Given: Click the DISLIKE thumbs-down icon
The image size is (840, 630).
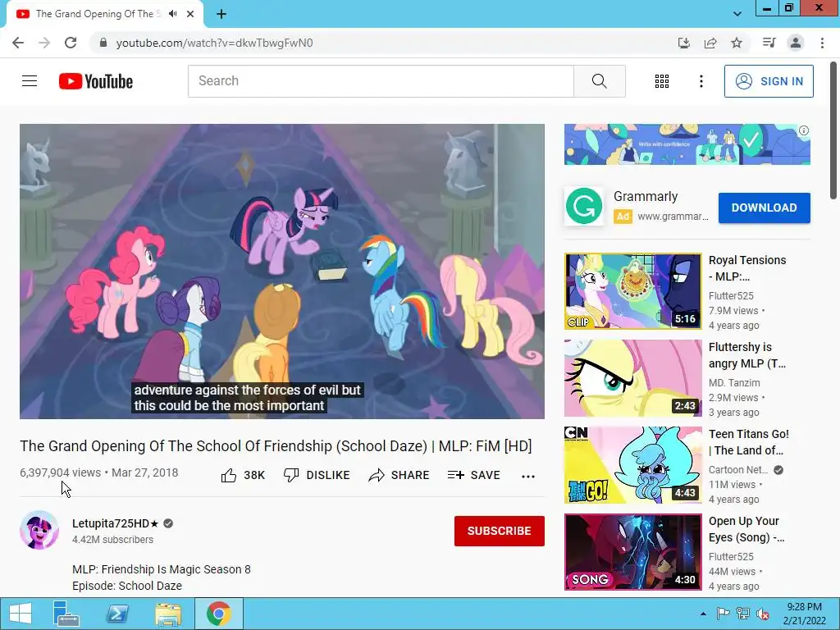Looking at the screenshot, I should [291, 475].
